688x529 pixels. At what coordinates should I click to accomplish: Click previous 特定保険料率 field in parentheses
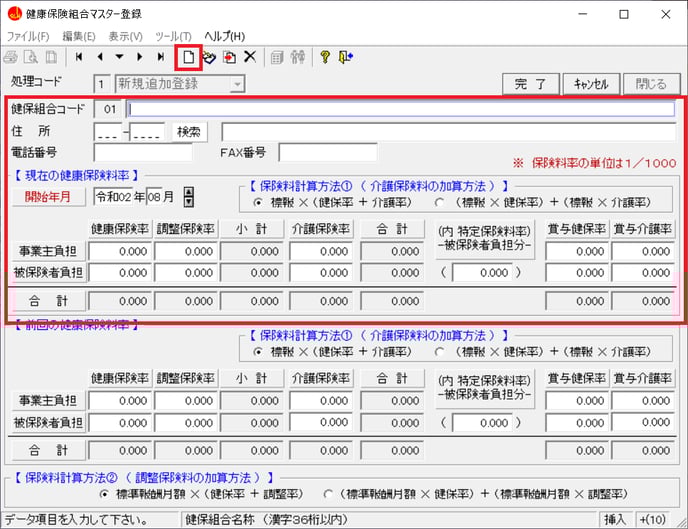pyautogui.click(x=482, y=423)
